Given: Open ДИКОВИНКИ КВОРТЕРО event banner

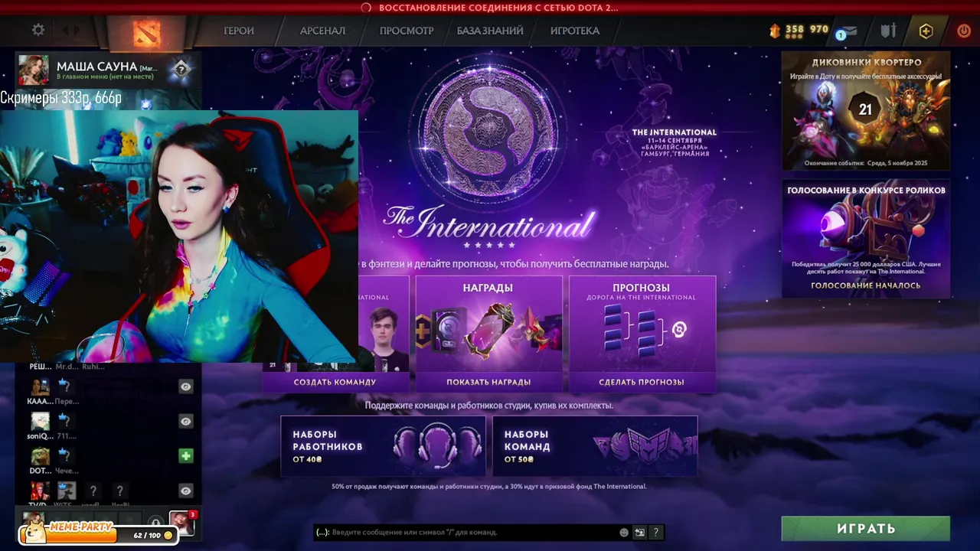Looking at the screenshot, I should [x=866, y=111].
